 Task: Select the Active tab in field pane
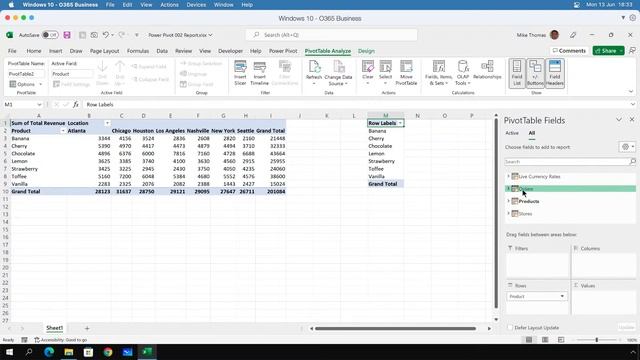(x=512, y=133)
